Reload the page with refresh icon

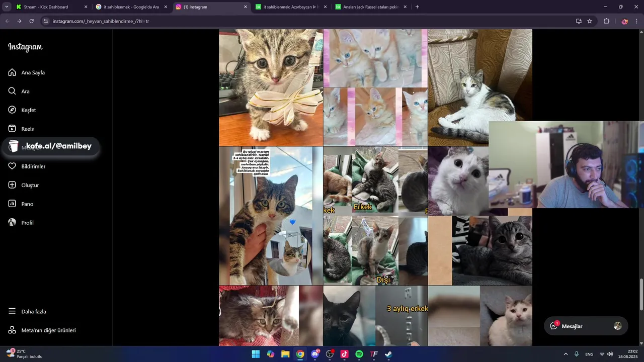point(31,21)
